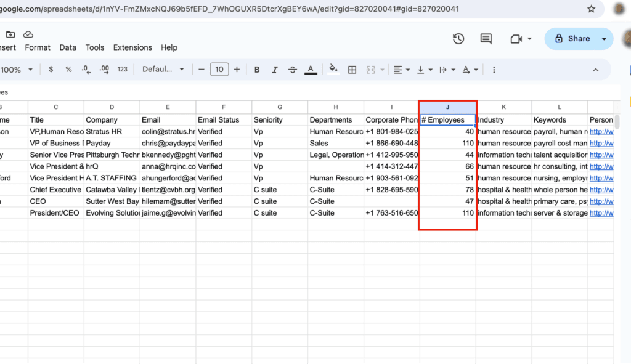Open the Extensions menu

pos(132,47)
